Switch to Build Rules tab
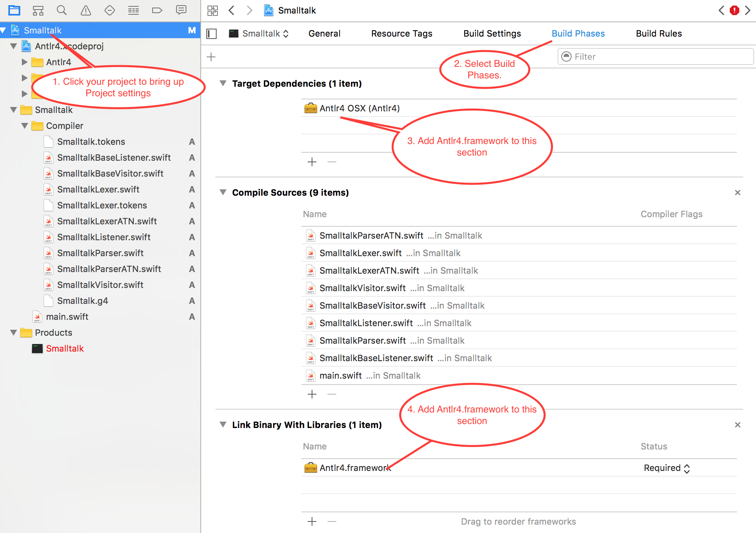 [659, 34]
